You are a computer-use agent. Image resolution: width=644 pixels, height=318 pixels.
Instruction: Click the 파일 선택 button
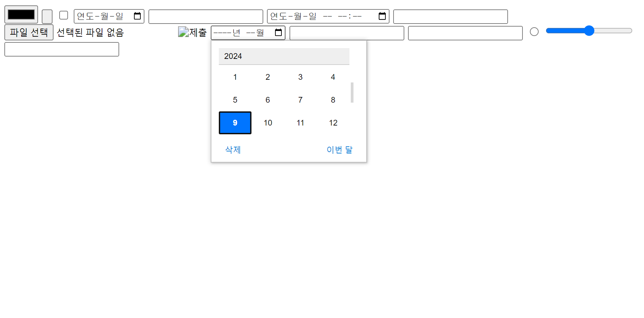pos(29,32)
